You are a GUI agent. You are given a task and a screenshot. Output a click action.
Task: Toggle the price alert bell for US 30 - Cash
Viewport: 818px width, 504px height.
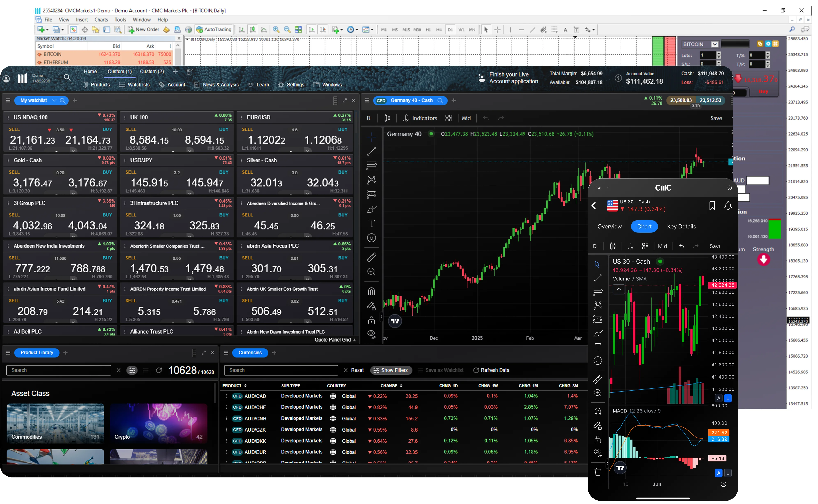[728, 206]
